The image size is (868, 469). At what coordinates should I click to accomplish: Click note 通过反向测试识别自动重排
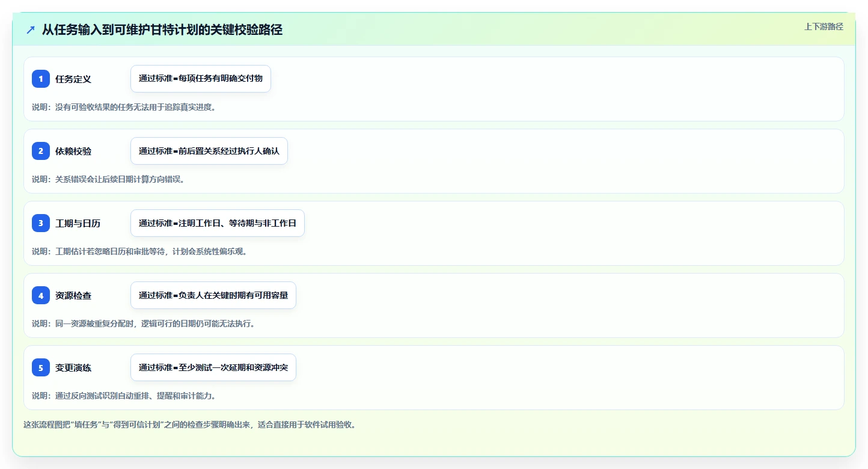[124, 396]
